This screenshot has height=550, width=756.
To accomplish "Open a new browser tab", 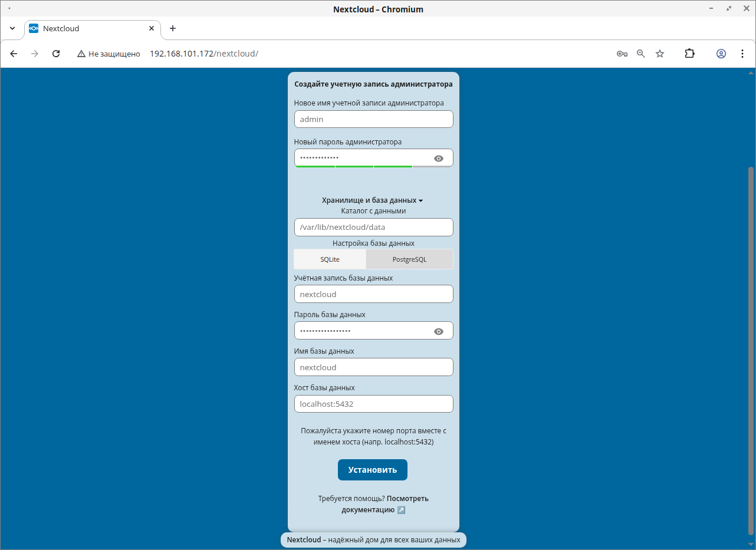I will [x=173, y=28].
